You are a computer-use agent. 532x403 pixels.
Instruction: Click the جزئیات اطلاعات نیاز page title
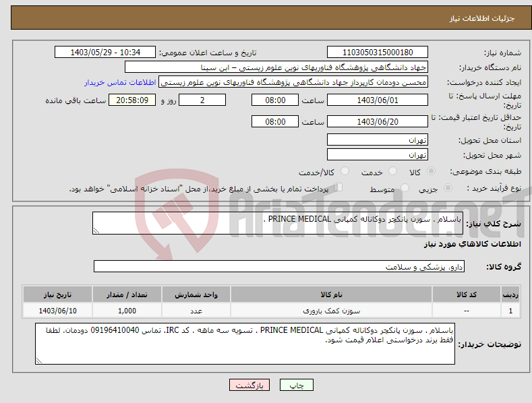pos(482,18)
